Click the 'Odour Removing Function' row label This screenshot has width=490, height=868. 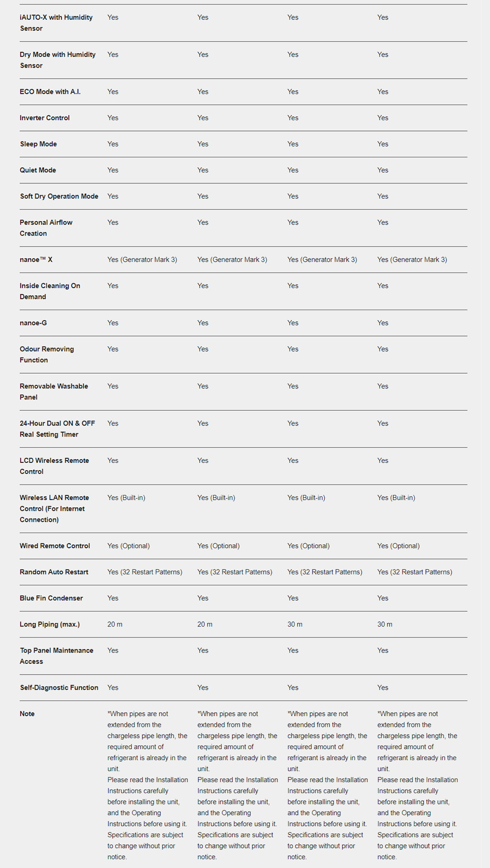click(46, 354)
